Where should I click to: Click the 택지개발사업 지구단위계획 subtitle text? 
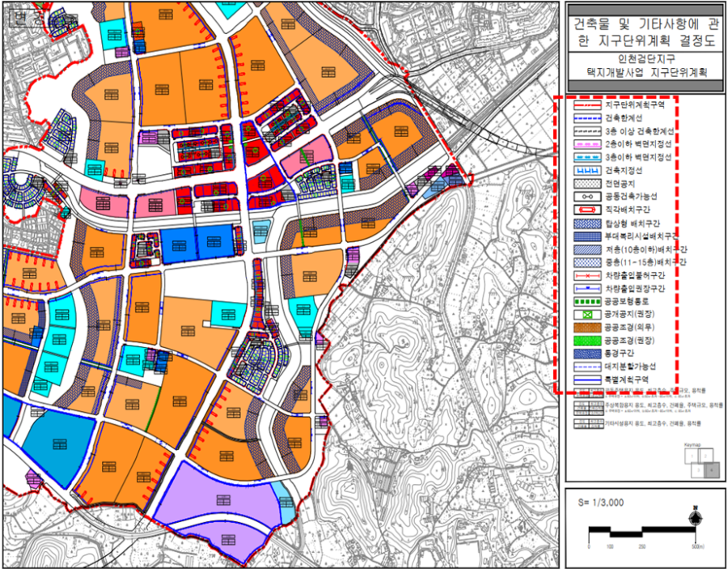[645, 73]
